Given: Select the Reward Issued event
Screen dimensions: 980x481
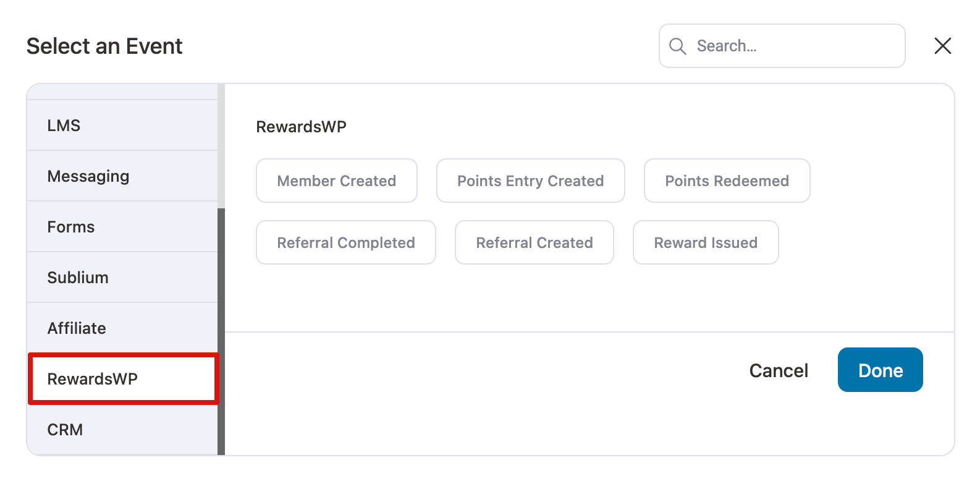Looking at the screenshot, I should [706, 242].
